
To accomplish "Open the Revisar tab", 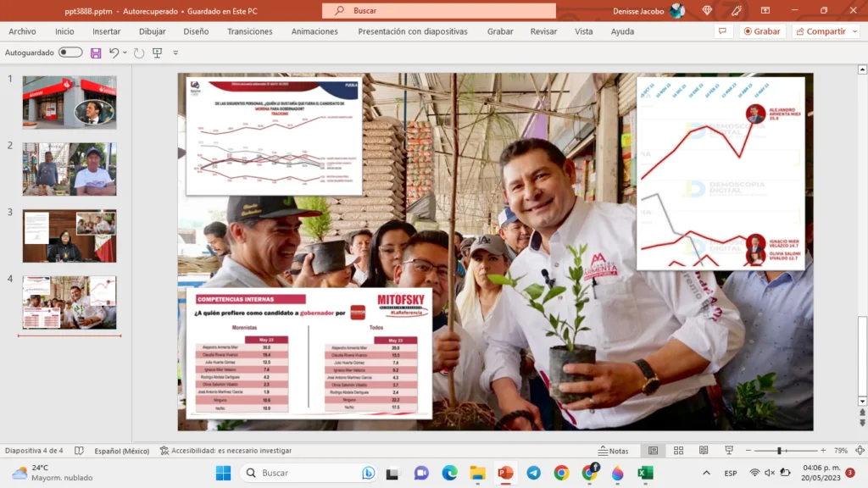I will tap(543, 31).
